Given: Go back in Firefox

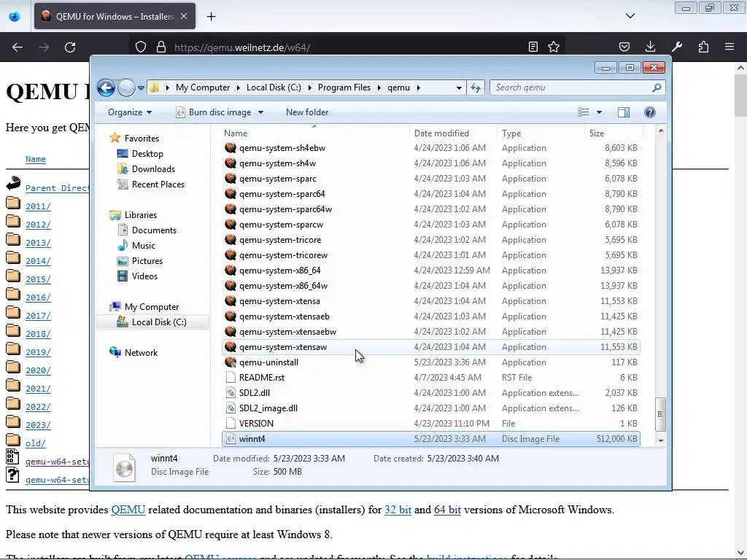Looking at the screenshot, I should (18, 47).
